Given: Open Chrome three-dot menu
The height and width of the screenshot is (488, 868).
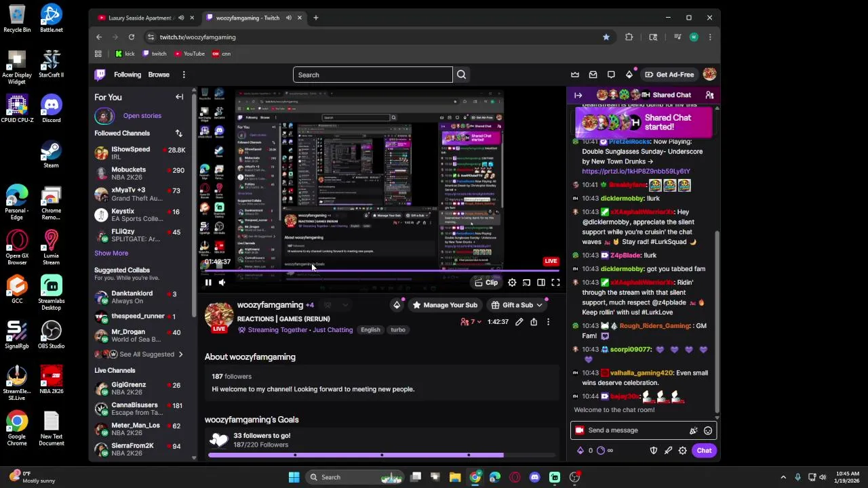Looking at the screenshot, I should pos(710,37).
